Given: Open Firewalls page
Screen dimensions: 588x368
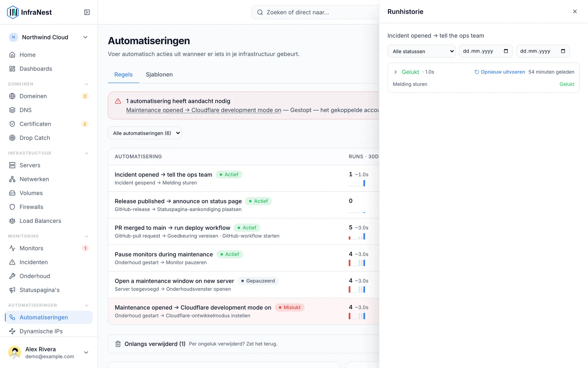Looking at the screenshot, I should (x=49, y=207).
